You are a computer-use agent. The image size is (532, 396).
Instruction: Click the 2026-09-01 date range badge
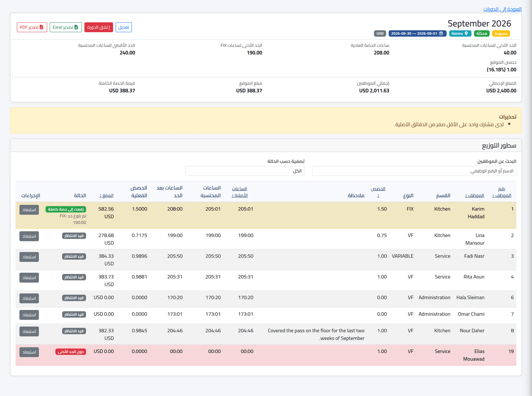[x=417, y=34]
